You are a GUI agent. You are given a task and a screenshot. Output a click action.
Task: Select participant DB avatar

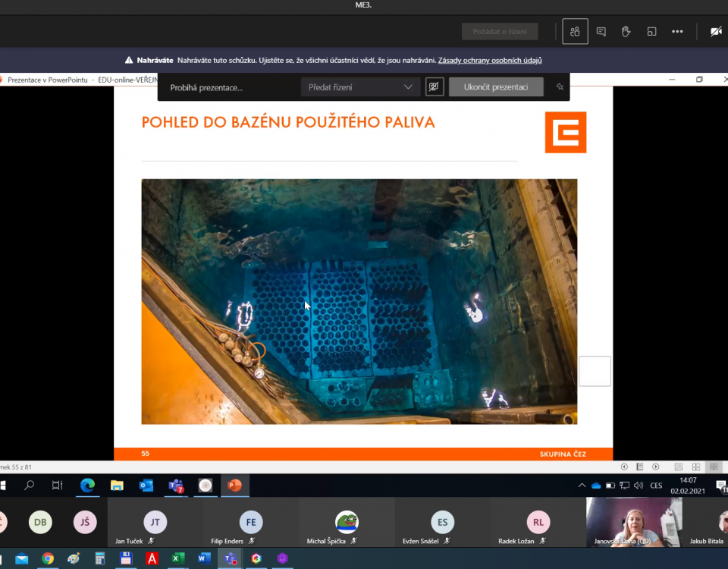[40, 522]
